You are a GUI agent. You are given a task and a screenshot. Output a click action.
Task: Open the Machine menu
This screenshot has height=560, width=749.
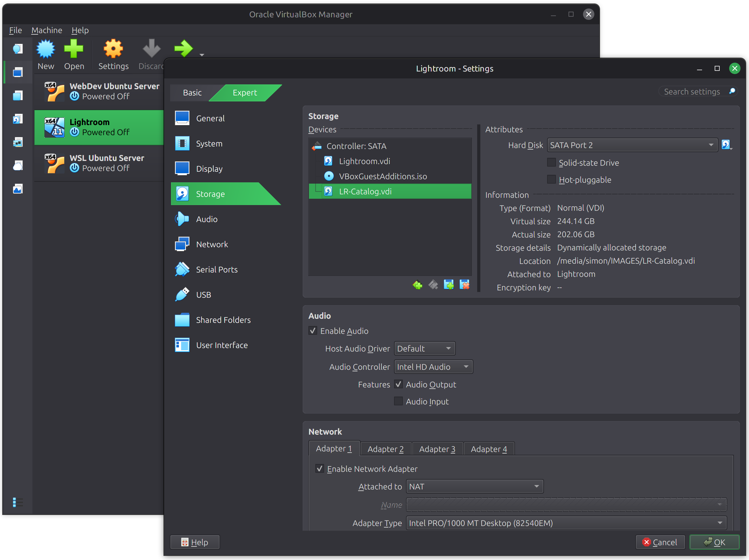pyautogui.click(x=47, y=30)
